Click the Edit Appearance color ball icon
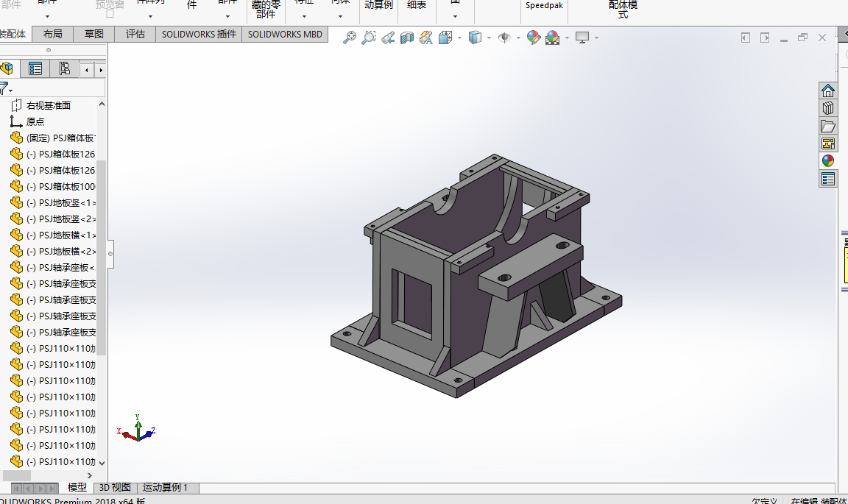Image resolution: width=848 pixels, height=504 pixels. click(x=533, y=38)
